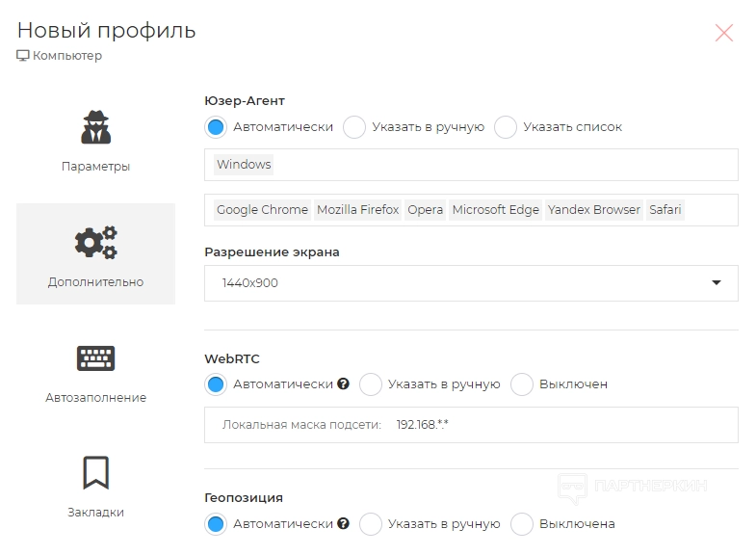This screenshot has width=756, height=555.
Task: Click the Yandex Browser tag
Action: point(593,210)
